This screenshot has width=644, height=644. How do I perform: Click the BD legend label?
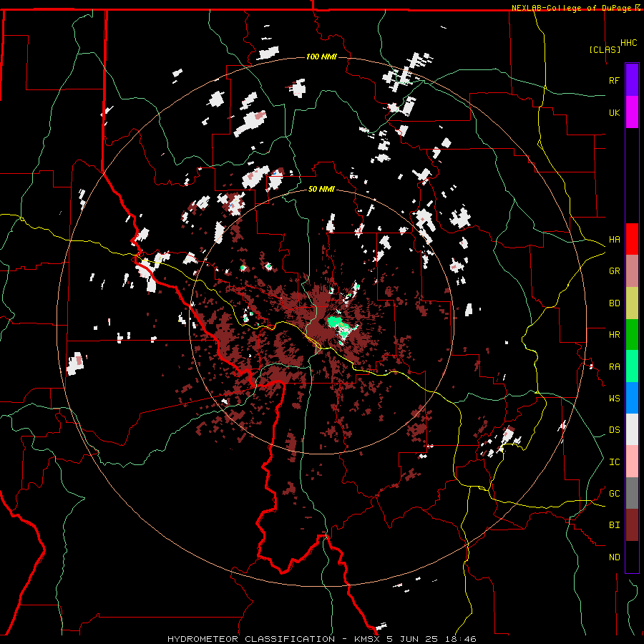pyautogui.click(x=614, y=303)
